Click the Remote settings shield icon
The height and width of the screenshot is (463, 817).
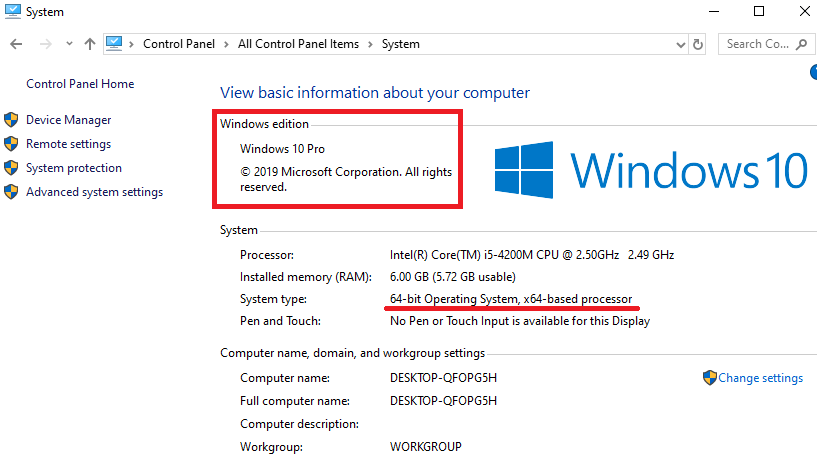11,144
